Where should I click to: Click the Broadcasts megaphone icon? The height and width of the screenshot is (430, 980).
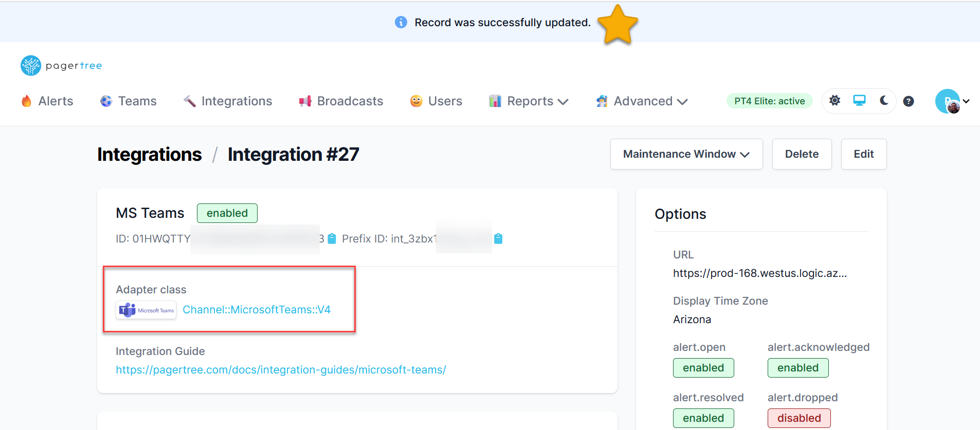point(305,101)
